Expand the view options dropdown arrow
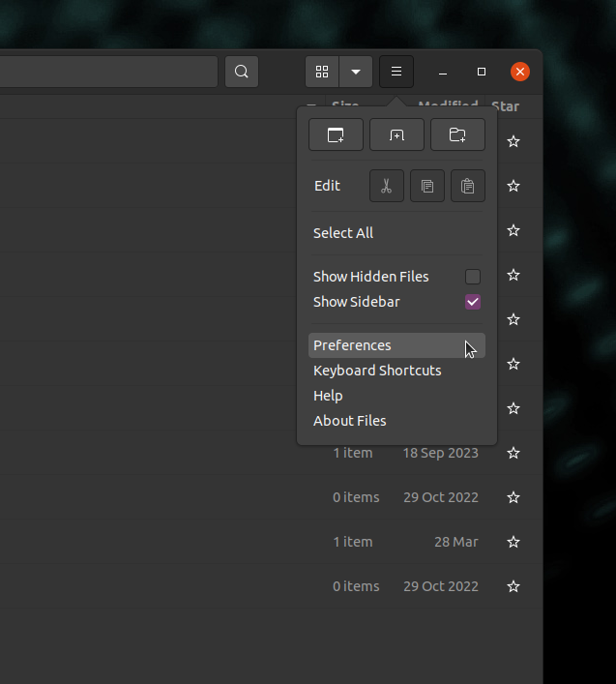Image resolution: width=616 pixels, height=684 pixels. point(356,72)
